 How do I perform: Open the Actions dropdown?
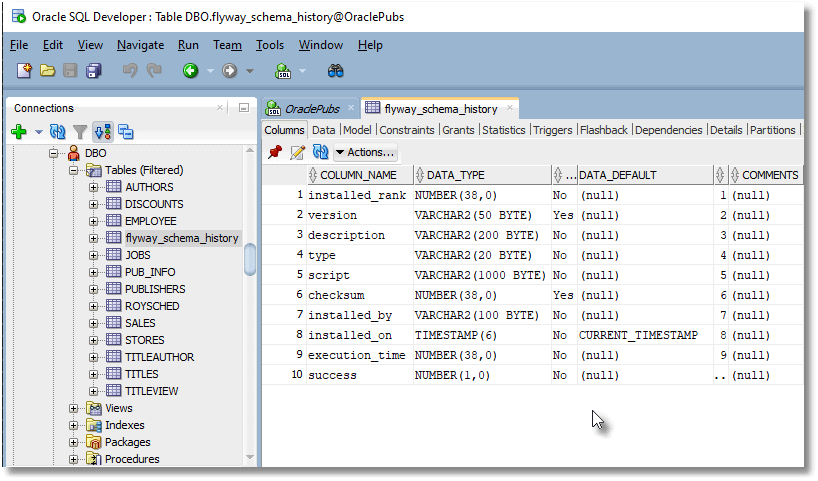coord(365,152)
